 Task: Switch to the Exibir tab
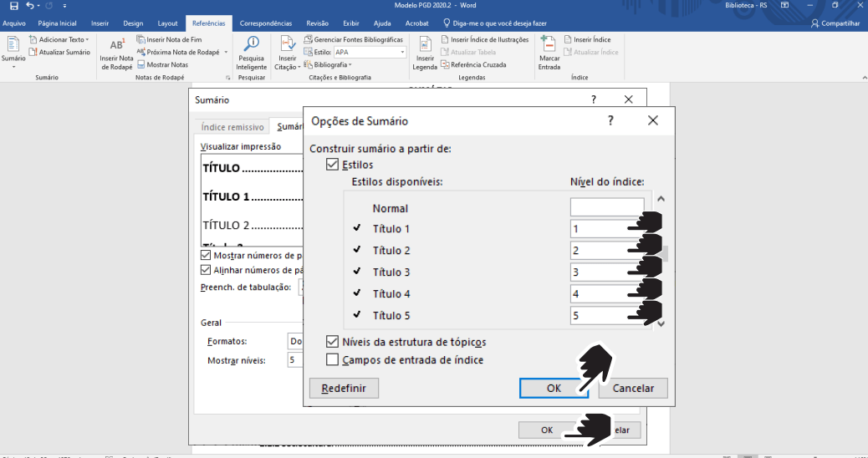tap(351, 23)
